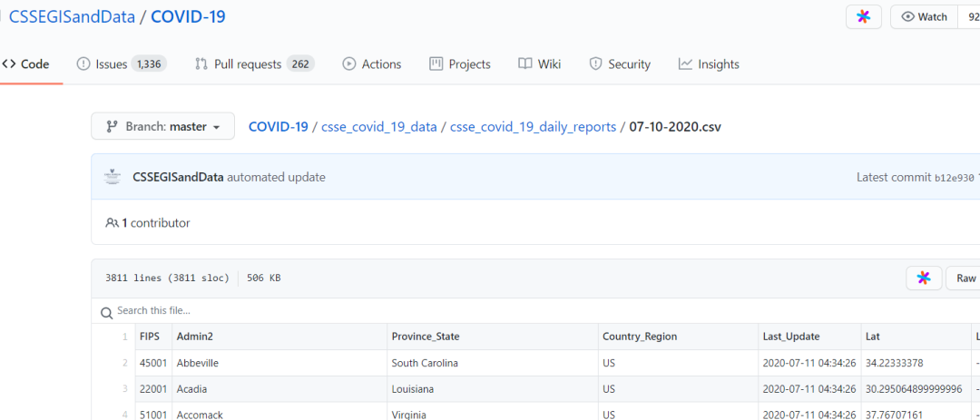Click the contributor people icon

pyautogui.click(x=113, y=223)
